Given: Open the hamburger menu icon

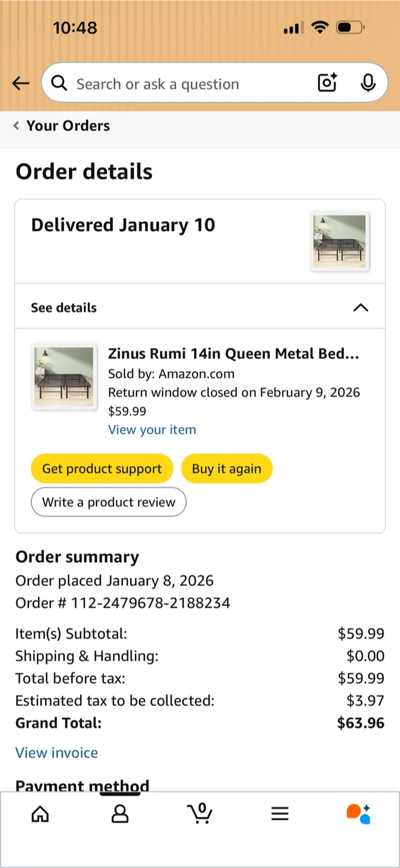Looking at the screenshot, I should (280, 814).
